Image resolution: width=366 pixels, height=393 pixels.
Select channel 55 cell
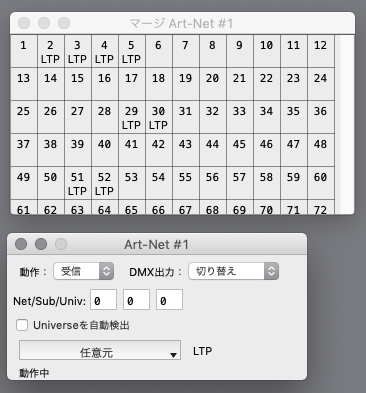186,183
